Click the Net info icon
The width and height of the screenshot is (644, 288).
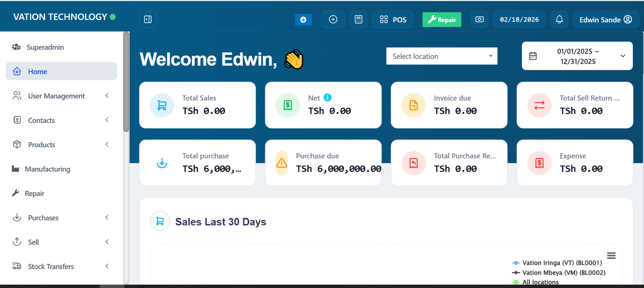(327, 97)
